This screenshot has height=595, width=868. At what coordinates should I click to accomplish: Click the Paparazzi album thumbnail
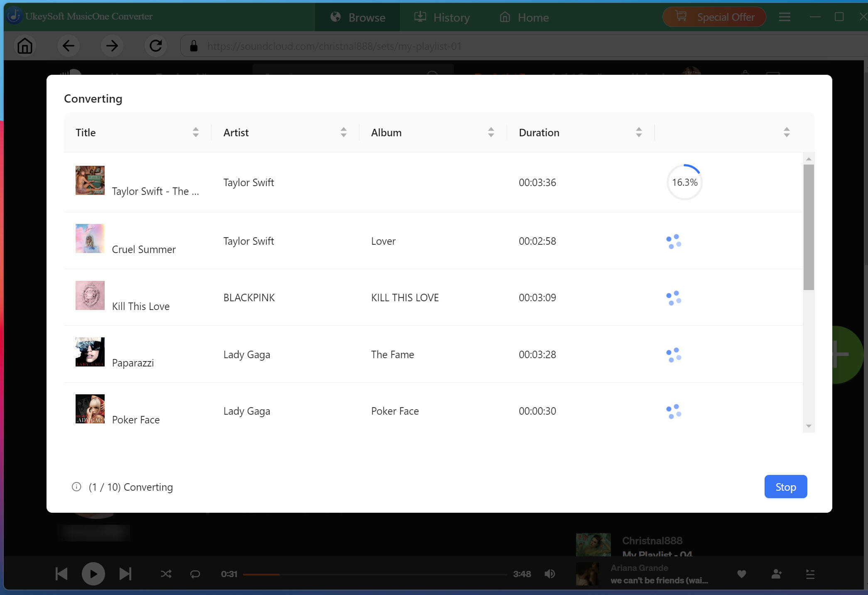[x=90, y=352]
